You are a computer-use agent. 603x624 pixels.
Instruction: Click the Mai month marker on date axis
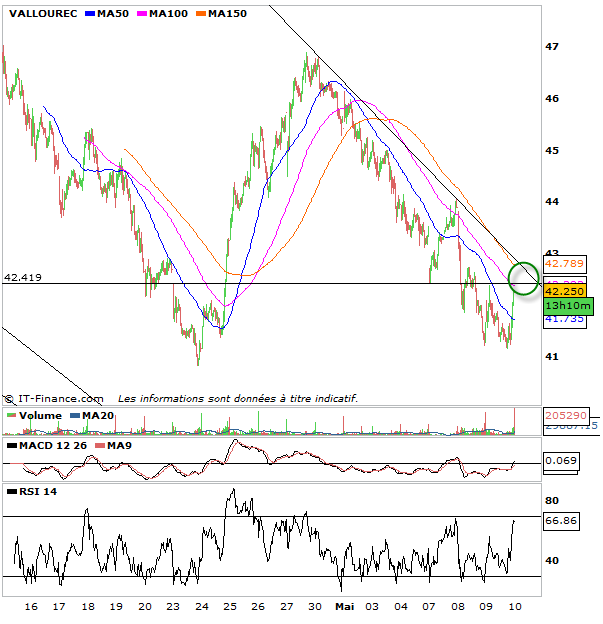pyautogui.click(x=344, y=606)
